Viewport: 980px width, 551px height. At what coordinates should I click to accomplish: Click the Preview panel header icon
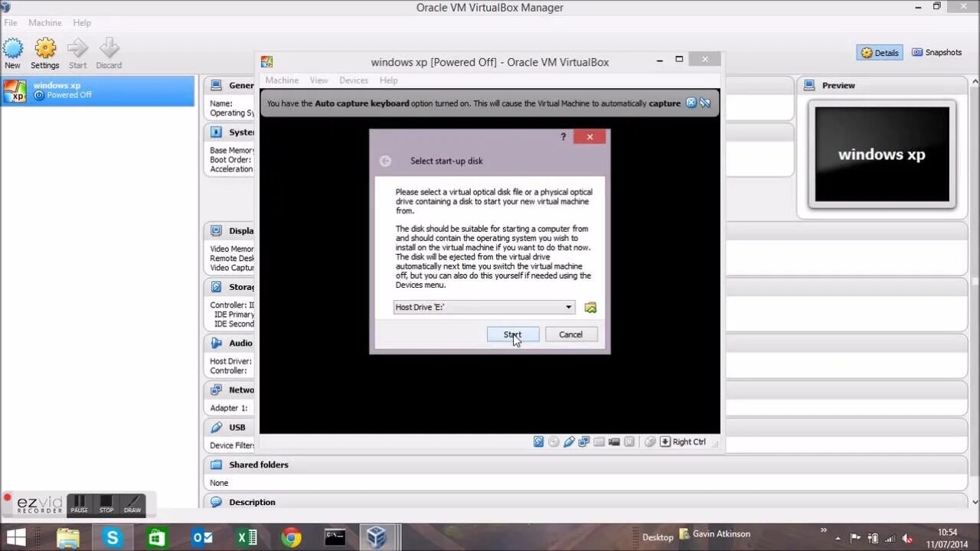coord(810,85)
